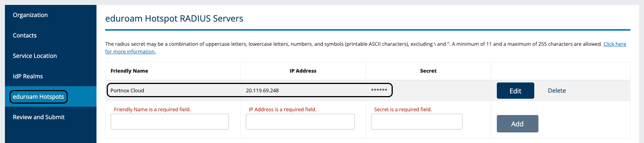Click the masked secret value

(379, 90)
